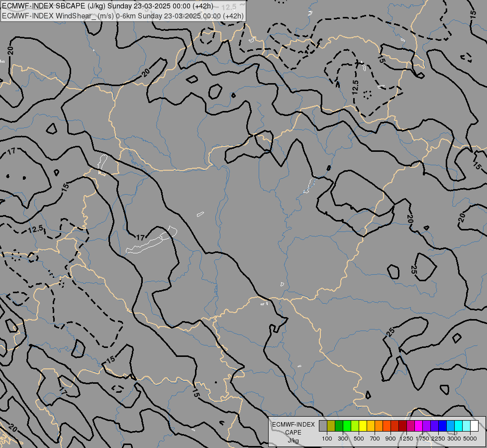Click the legend value 5000

pos(470,439)
